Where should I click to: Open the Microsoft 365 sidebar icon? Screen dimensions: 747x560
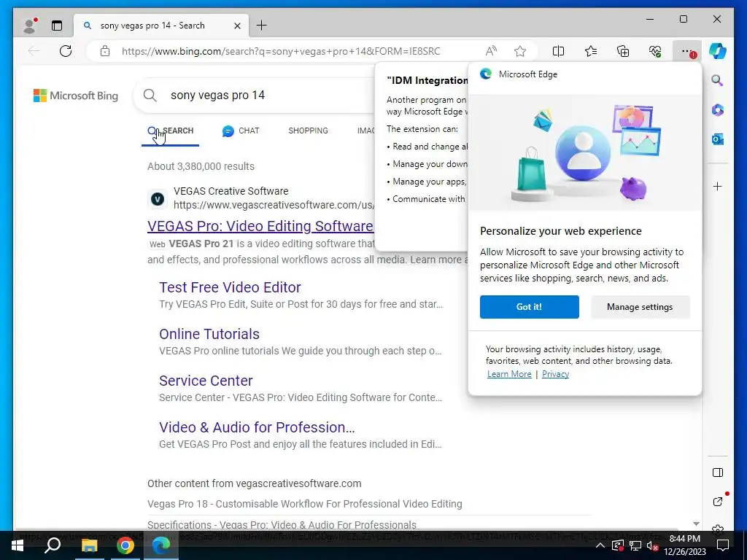718,110
